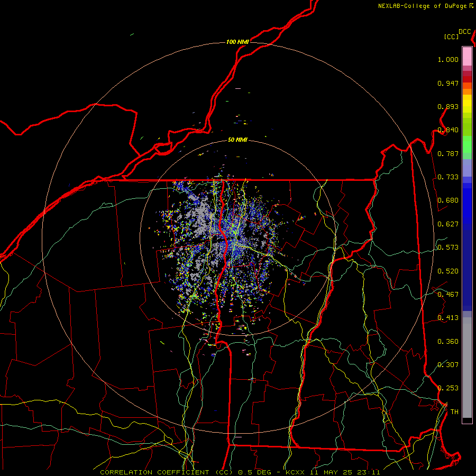This screenshot has width=476, height=476.
Task: Click the 0.573 value on the legend
Action: (448, 248)
